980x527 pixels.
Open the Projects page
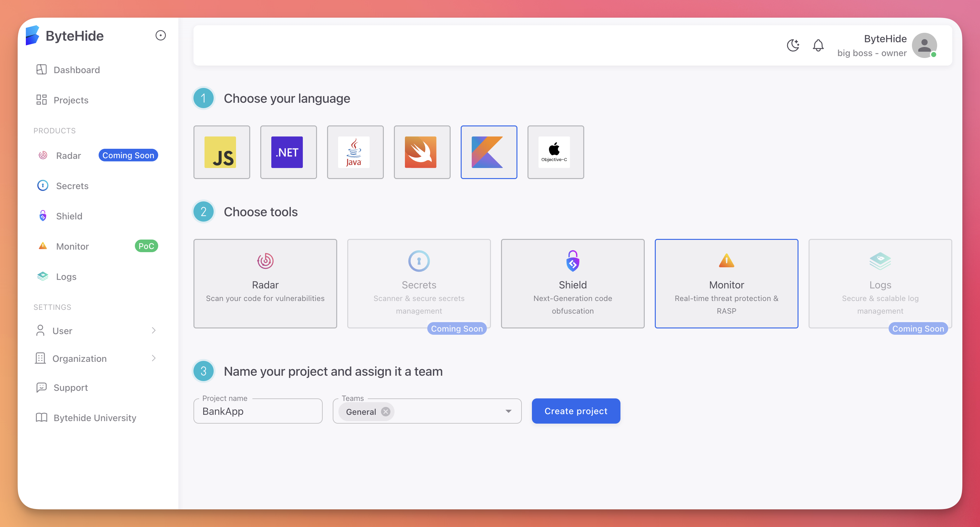[x=71, y=100]
